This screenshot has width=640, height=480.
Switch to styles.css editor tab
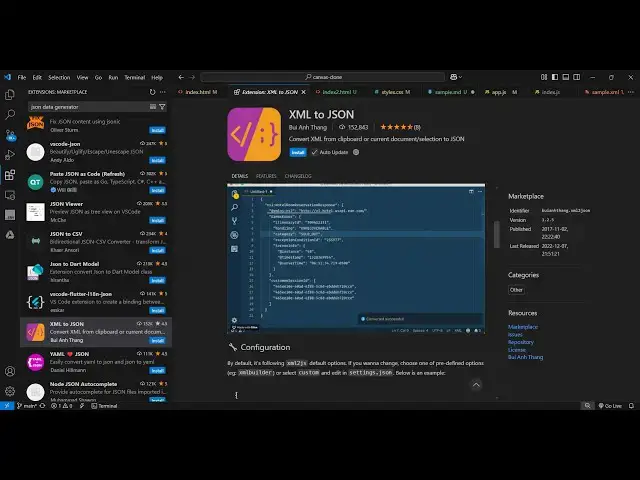395,92
